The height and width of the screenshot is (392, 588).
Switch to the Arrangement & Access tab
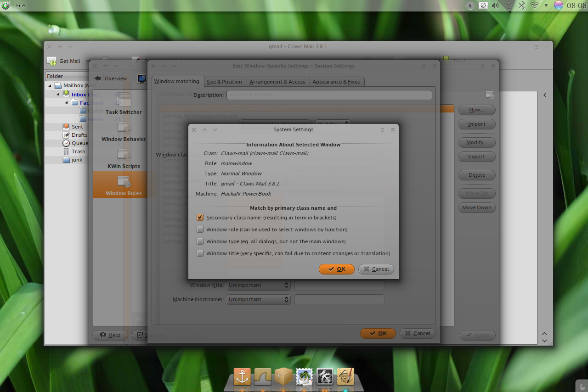[277, 82]
